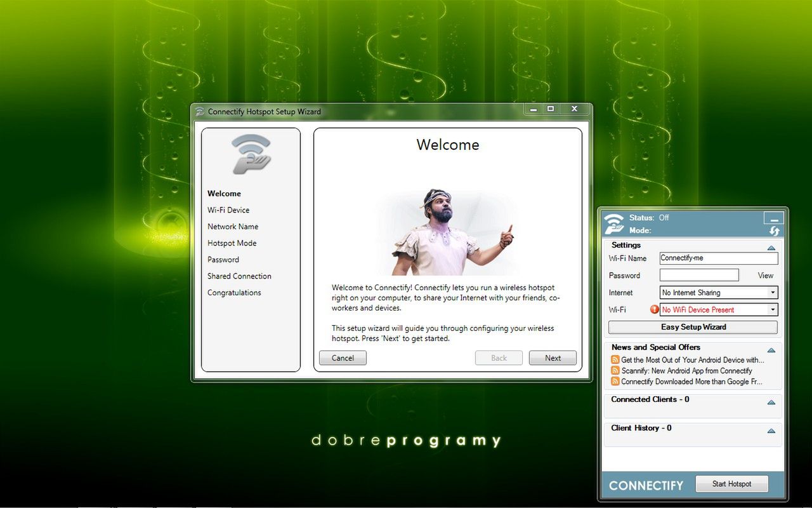This screenshot has width=812, height=508.
Task: Open the Easy Setup Wizard
Action: click(x=693, y=327)
